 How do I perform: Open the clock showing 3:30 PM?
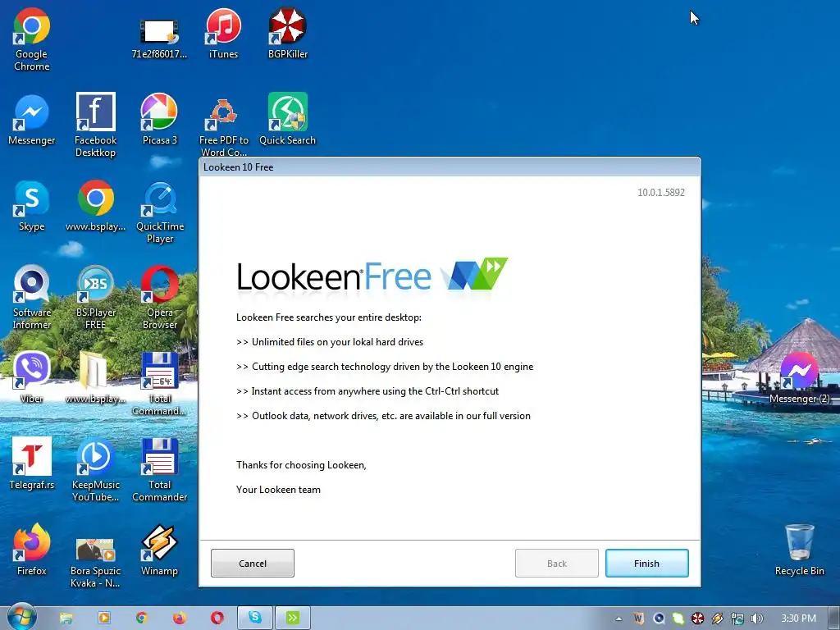[x=798, y=619]
